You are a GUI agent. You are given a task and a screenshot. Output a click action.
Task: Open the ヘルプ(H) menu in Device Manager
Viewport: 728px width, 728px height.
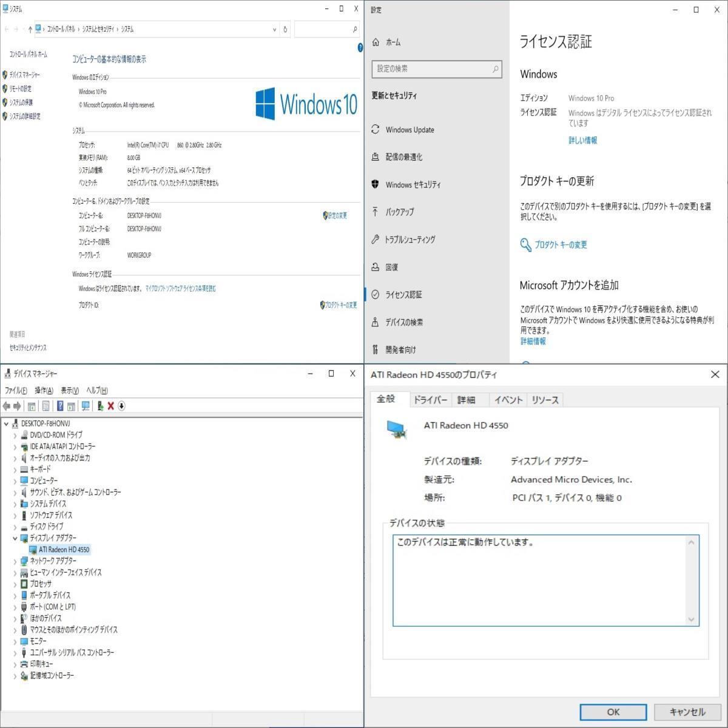[97, 390]
